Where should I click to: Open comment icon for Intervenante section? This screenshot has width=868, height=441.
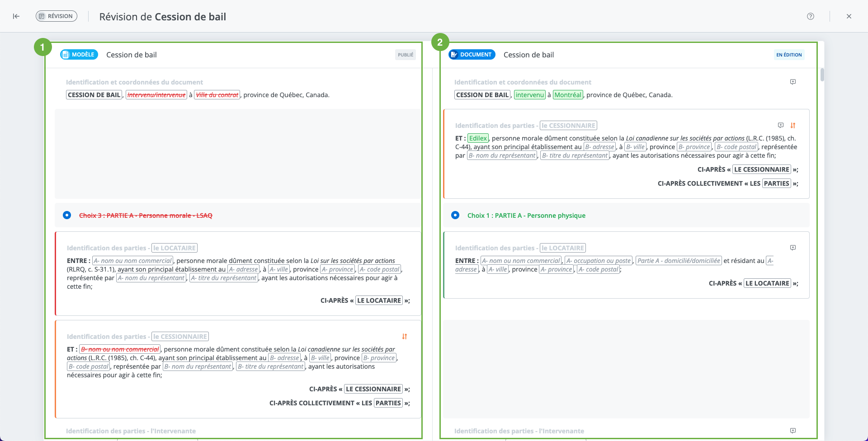click(x=793, y=431)
